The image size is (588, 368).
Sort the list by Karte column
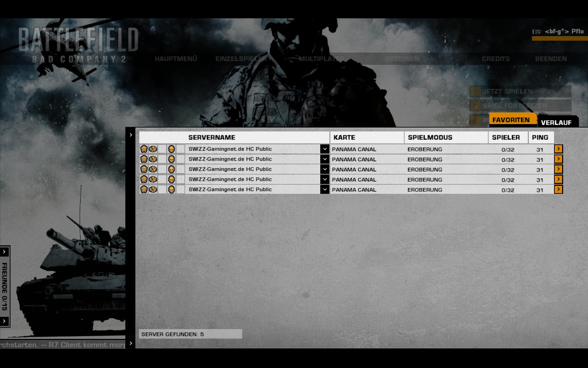point(367,137)
